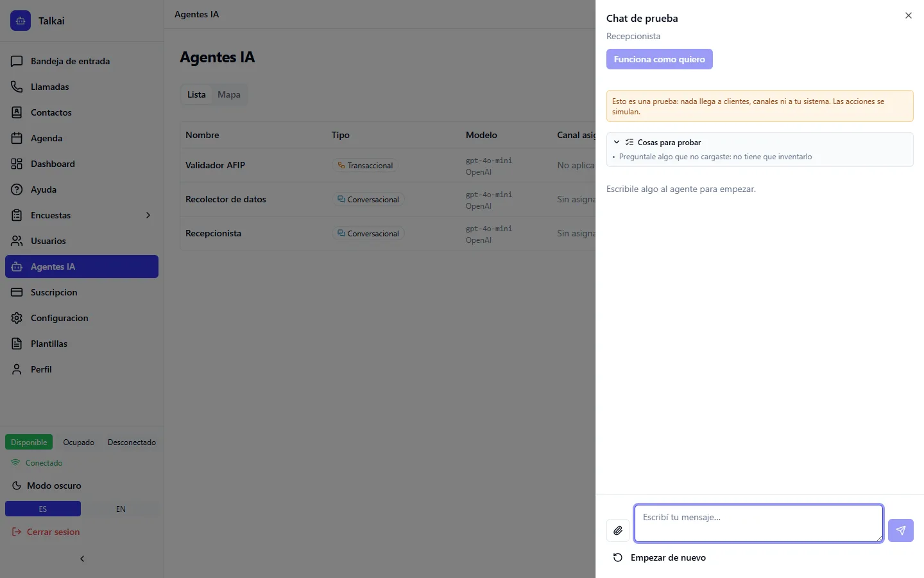This screenshot has width=924, height=578.
Task: Switch language to EN
Action: coord(121,509)
